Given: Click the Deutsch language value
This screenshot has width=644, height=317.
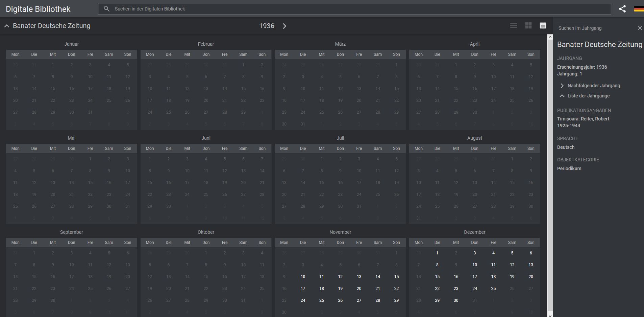Looking at the screenshot, I should tap(566, 147).
